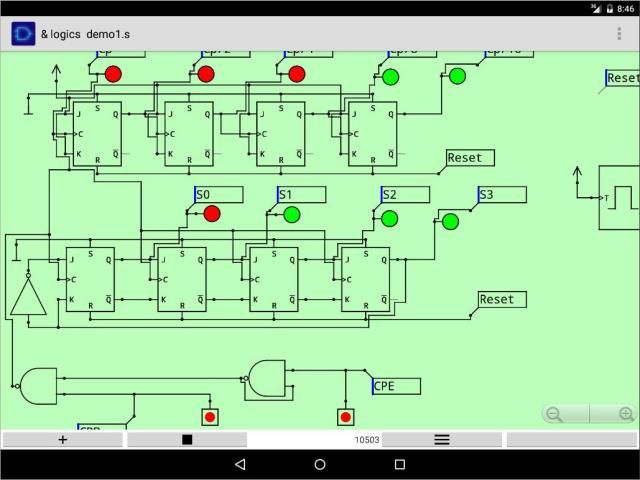The width and height of the screenshot is (640, 480).
Task: Select the NAND gate near CPE
Action: (267, 378)
